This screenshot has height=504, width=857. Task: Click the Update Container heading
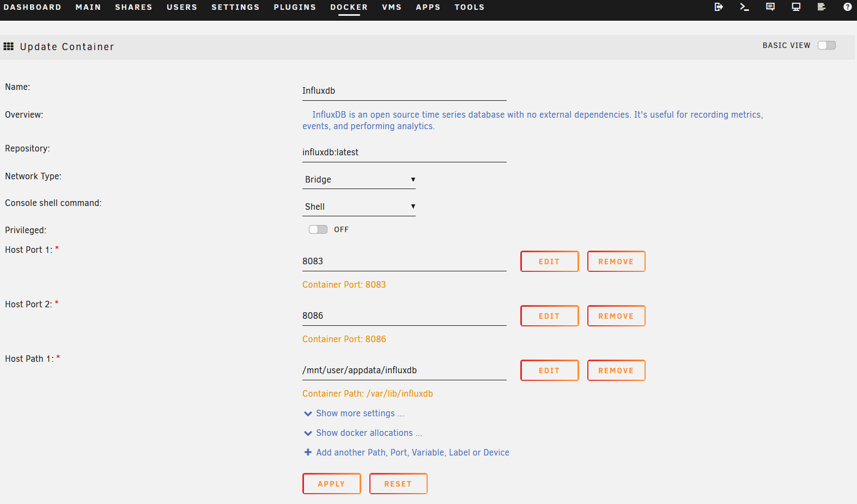pos(67,47)
